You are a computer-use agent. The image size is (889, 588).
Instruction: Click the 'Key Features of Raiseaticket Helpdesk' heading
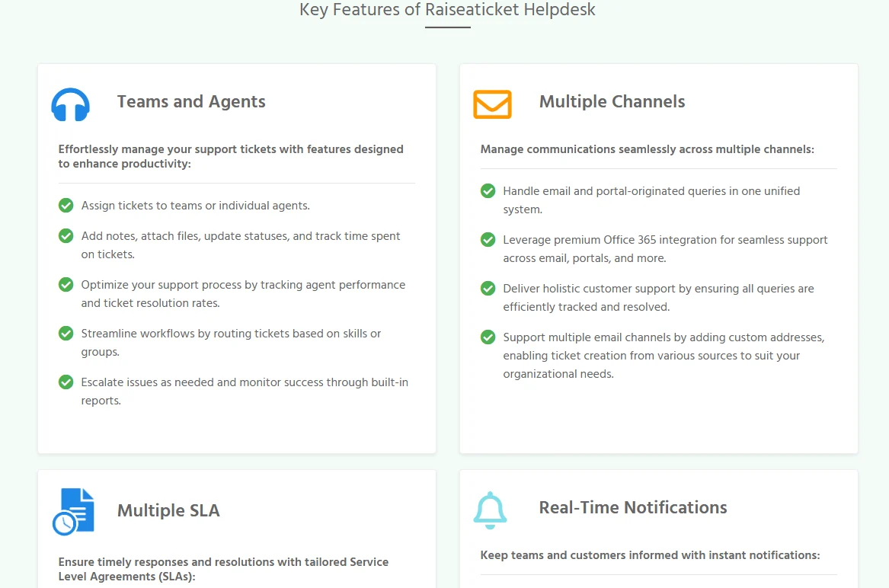pyautogui.click(x=447, y=10)
